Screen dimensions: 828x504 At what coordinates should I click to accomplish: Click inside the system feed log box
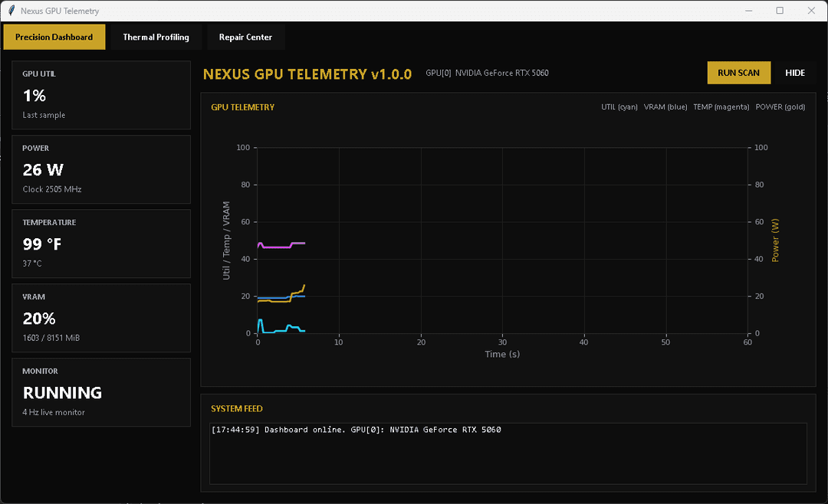click(x=508, y=453)
